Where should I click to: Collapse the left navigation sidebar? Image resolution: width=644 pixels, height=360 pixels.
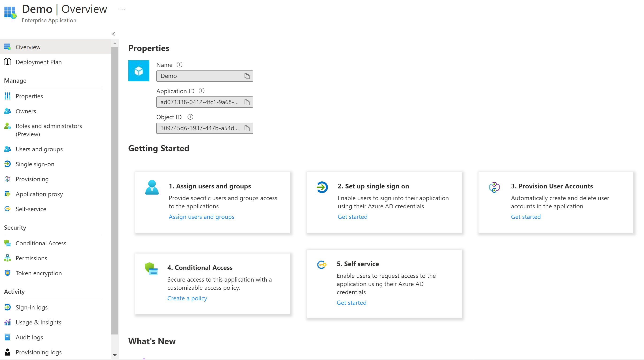(113, 34)
